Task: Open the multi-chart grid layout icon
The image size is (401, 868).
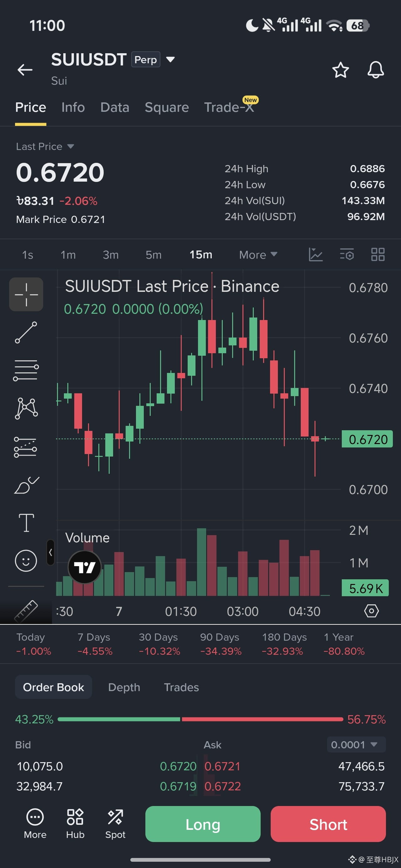Action: pyautogui.click(x=378, y=254)
